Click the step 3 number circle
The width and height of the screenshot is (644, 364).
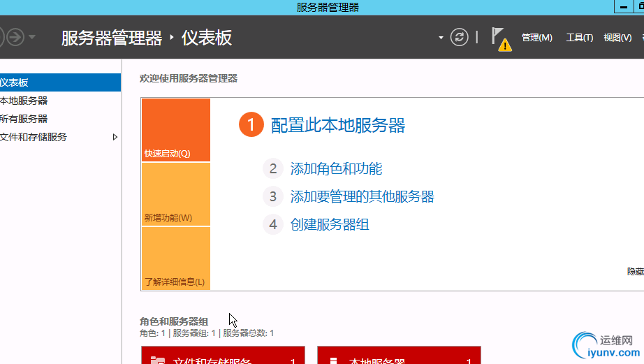[273, 197]
